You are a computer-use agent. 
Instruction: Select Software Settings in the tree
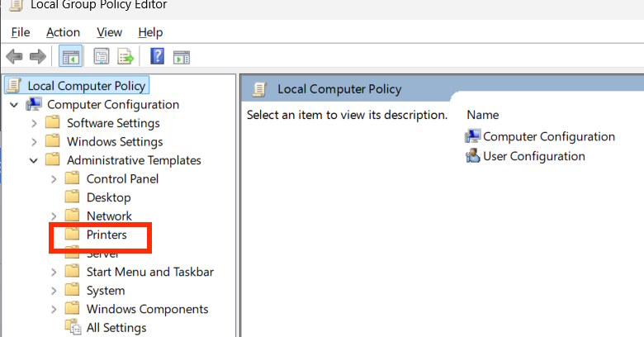click(113, 123)
